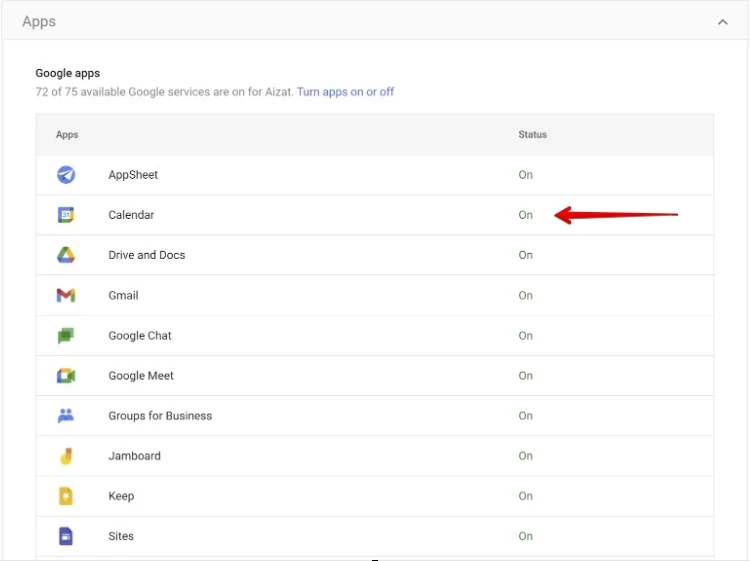Click the Google Meet camera icon
750x561 pixels.
coord(66,375)
